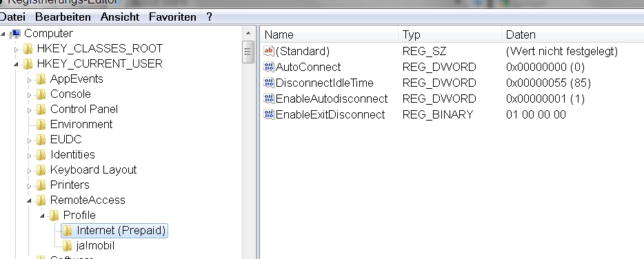Click the ja!mobil folder icon
Screen dimensions: 644x259
click(68, 246)
